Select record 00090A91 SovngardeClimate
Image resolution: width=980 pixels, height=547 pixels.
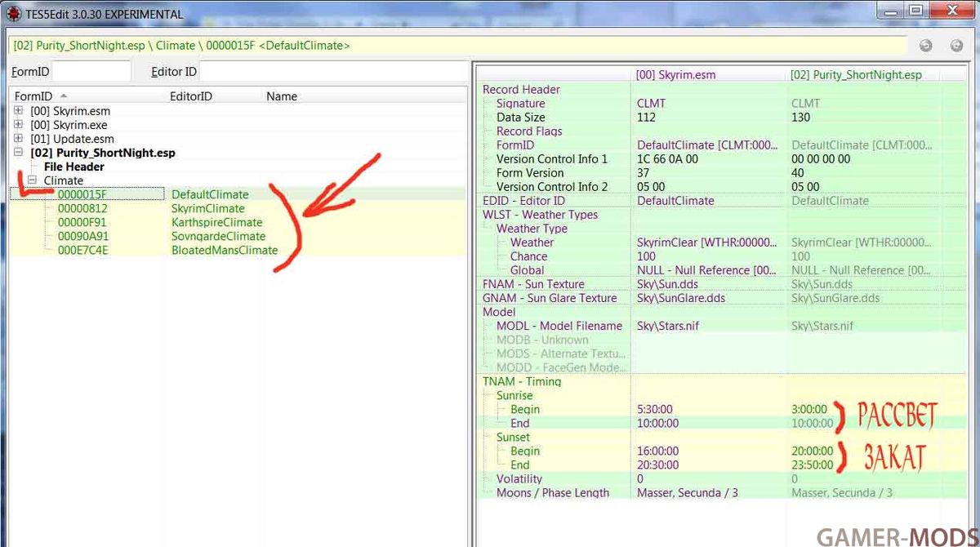pyautogui.click(x=237, y=236)
